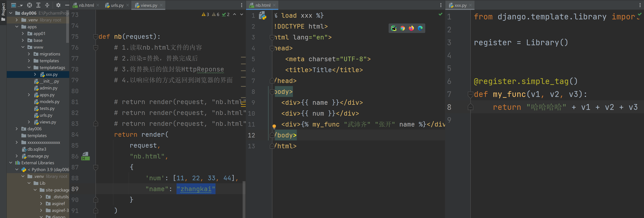Open nb.html in Firefox browser icon

[411, 28]
